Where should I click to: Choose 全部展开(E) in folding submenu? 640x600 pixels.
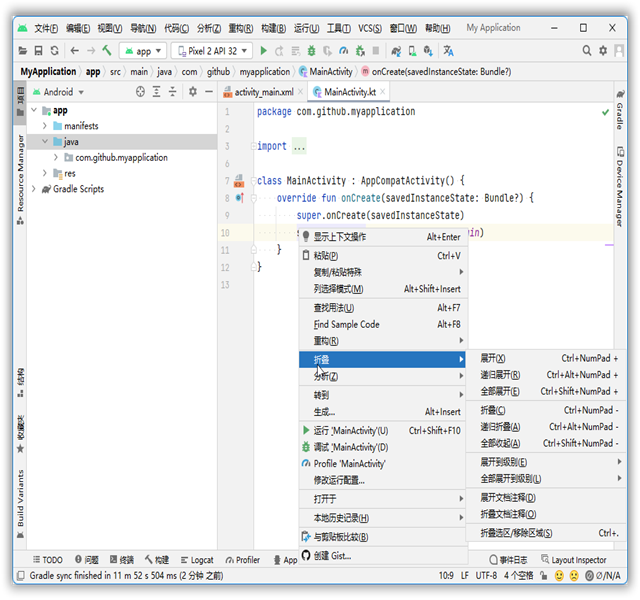(547, 391)
